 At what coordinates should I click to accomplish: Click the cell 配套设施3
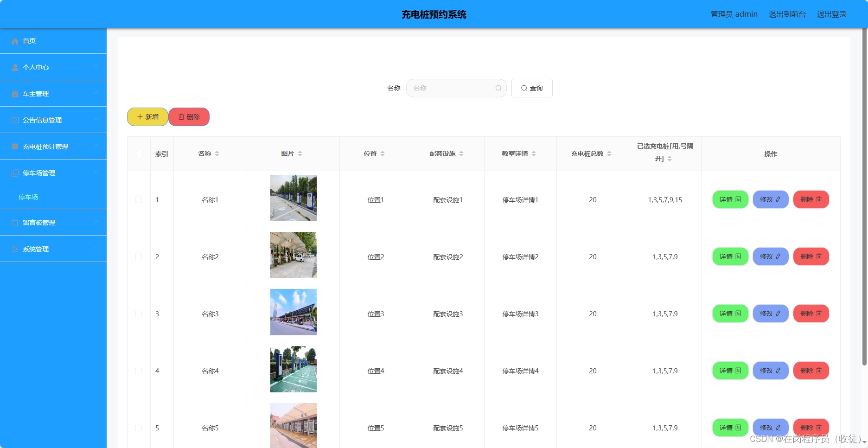(x=448, y=314)
